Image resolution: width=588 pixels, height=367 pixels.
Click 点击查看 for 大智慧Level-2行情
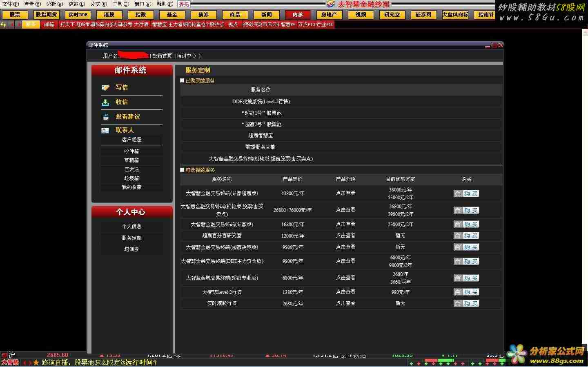point(345,292)
